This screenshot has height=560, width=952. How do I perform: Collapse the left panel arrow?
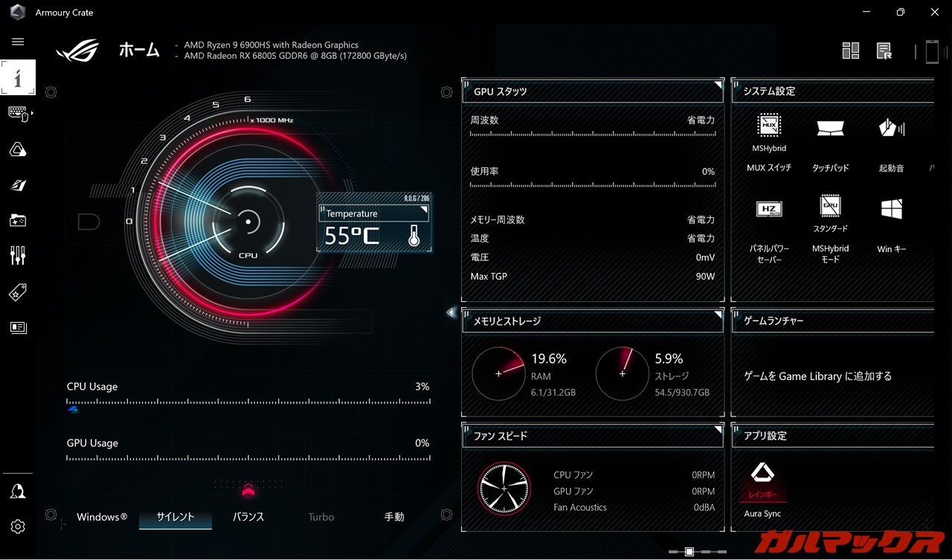450,313
